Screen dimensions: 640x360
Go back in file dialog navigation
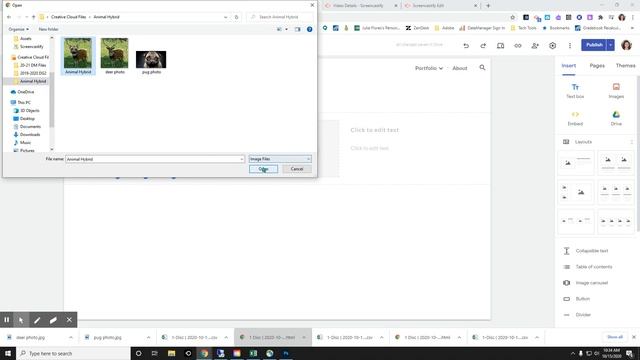9,17
